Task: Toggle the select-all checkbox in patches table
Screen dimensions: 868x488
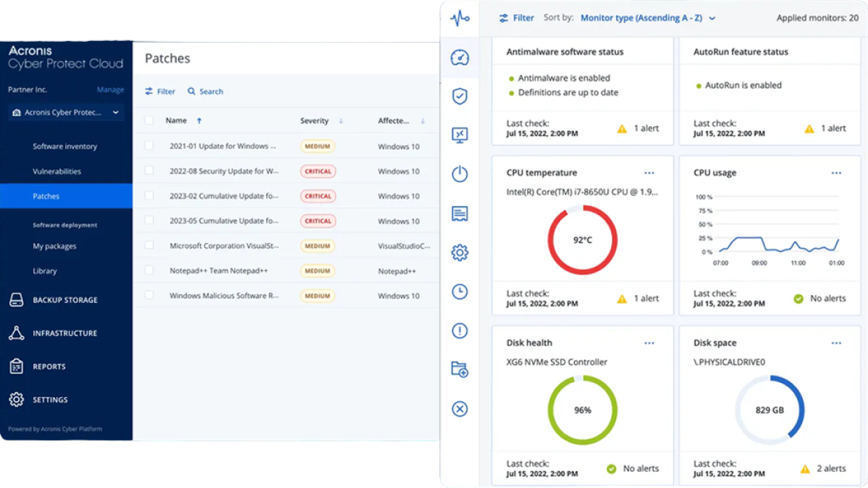Action: point(150,120)
